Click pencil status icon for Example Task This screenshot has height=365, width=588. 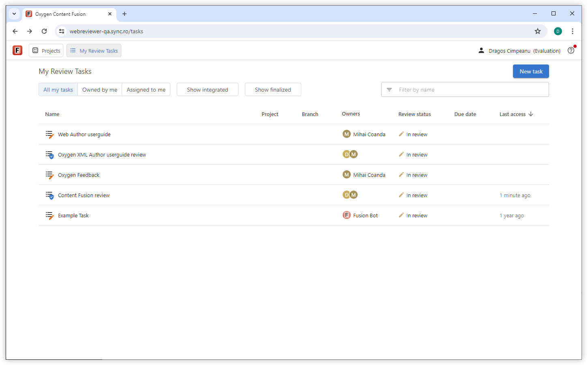[x=401, y=215]
